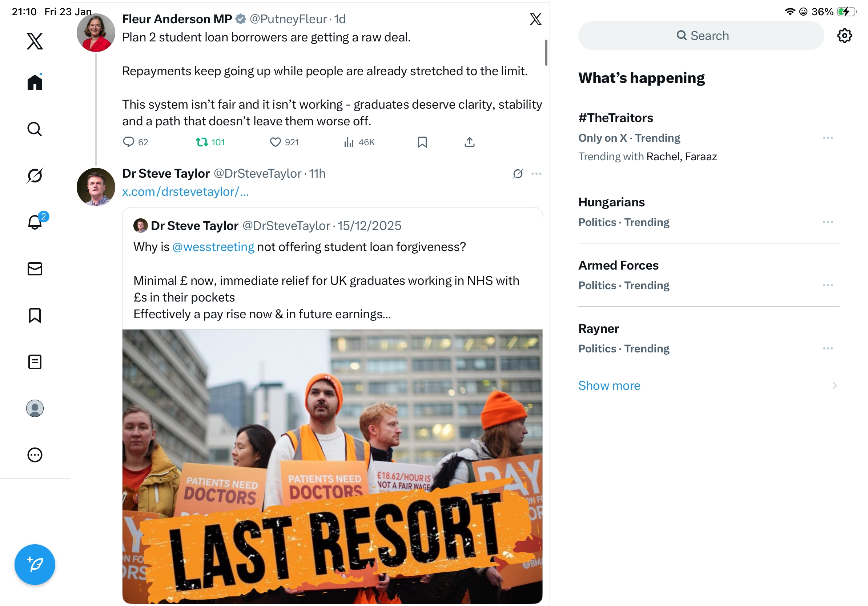The width and height of the screenshot is (868, 606).
Task: Open the Home feed icon
Action: [35, 82]
